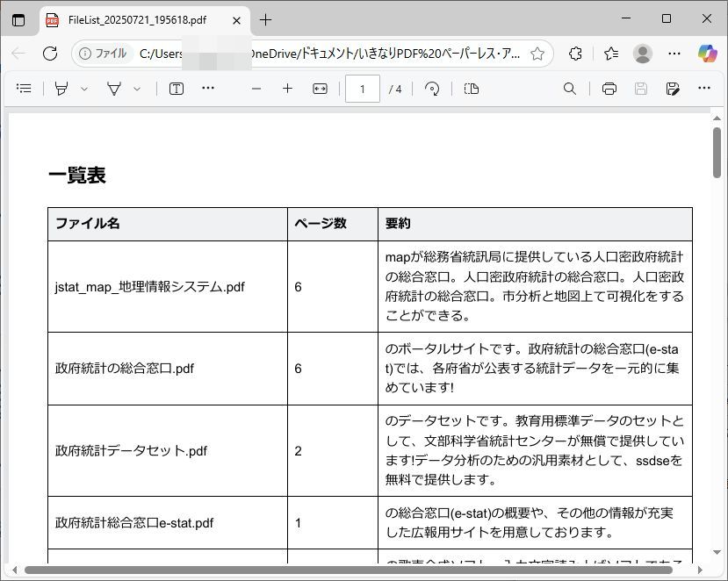
Task: Fit PDF to width
Action: coord(320,89)
